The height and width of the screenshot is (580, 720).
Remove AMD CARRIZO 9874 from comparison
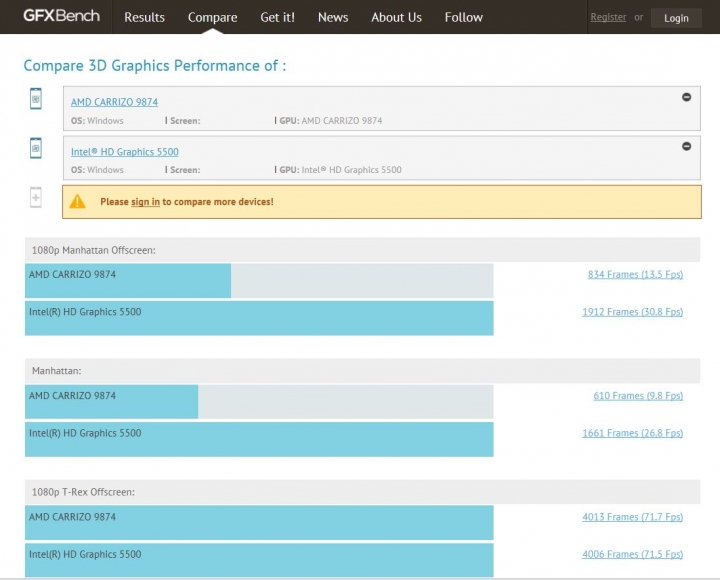[x=686, y=97]
